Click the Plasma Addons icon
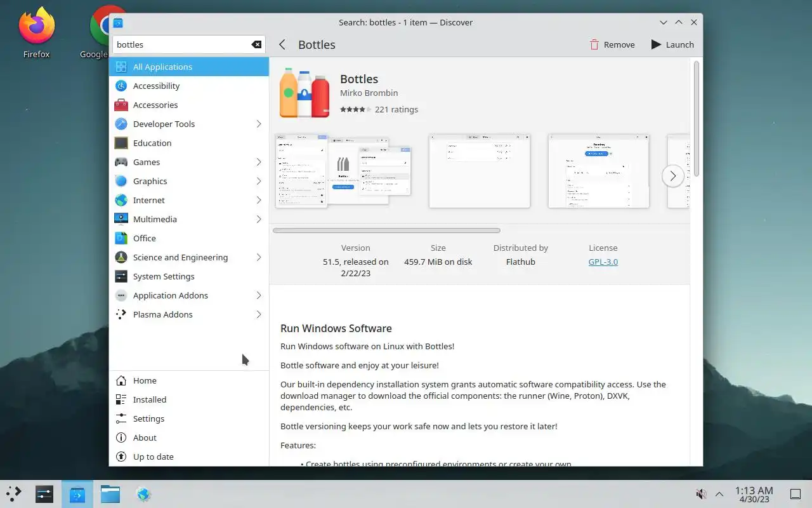 click(x=121, y=314)
